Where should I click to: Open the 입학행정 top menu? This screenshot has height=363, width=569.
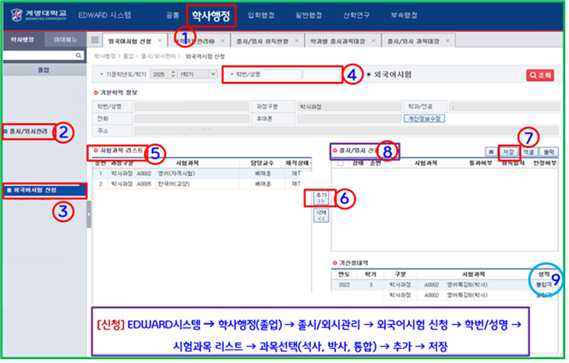coord(261,15)
